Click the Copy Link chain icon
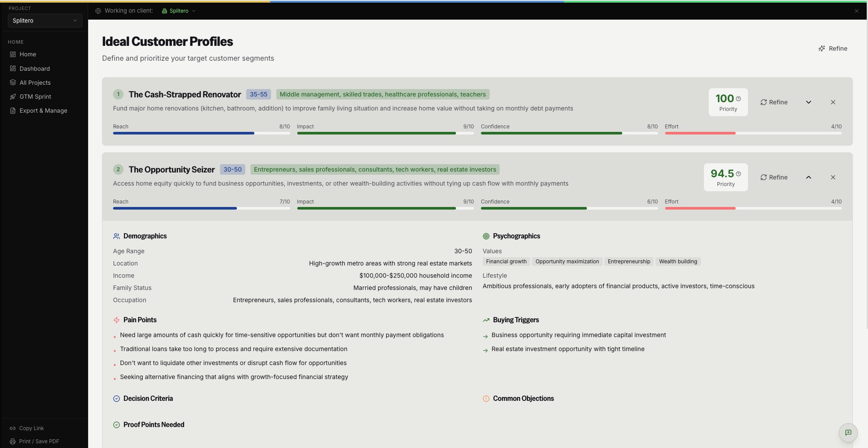Image resolution: width=868 pixels, height=448 pixels. click(13, 428)
